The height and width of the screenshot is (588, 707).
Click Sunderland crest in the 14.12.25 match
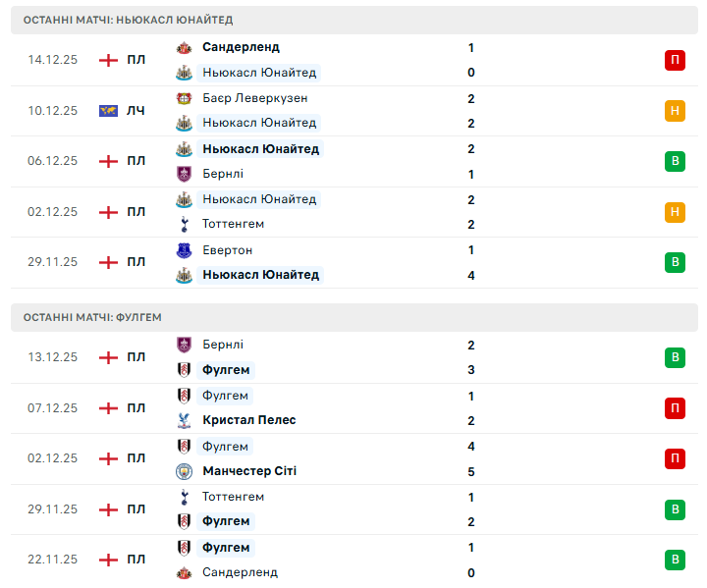[x=184, y=47]
